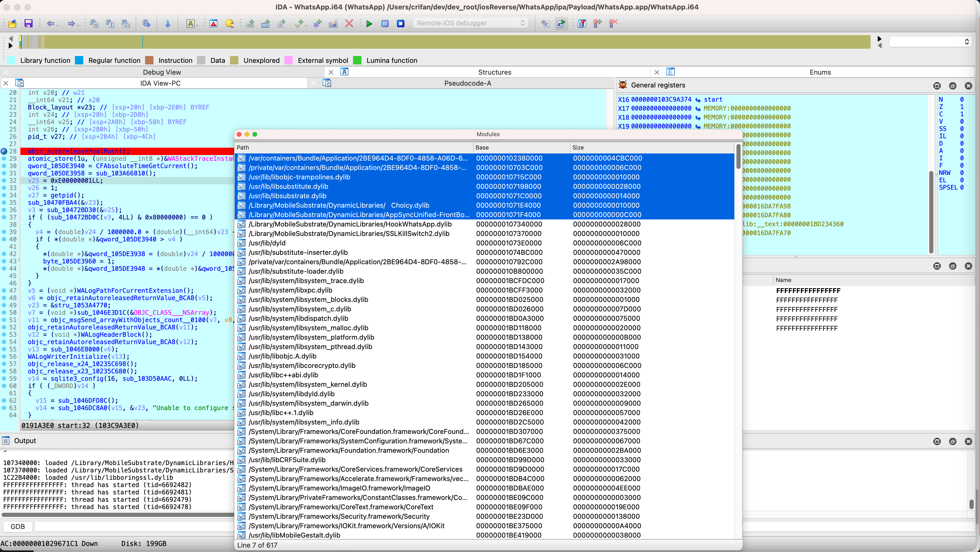The image size is (980, 552).
Task: Toggle breakpoint dot at line 28
Action: [x=4, y=151]
